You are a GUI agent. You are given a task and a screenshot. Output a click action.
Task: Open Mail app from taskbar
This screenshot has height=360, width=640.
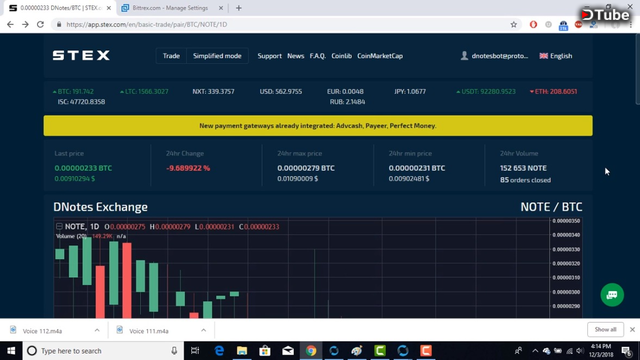click(x=288, y=351)
